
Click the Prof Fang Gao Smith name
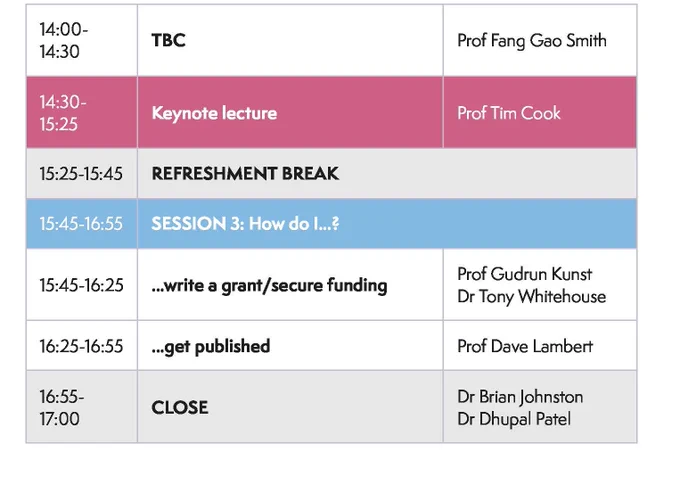[x=532, y=41]
